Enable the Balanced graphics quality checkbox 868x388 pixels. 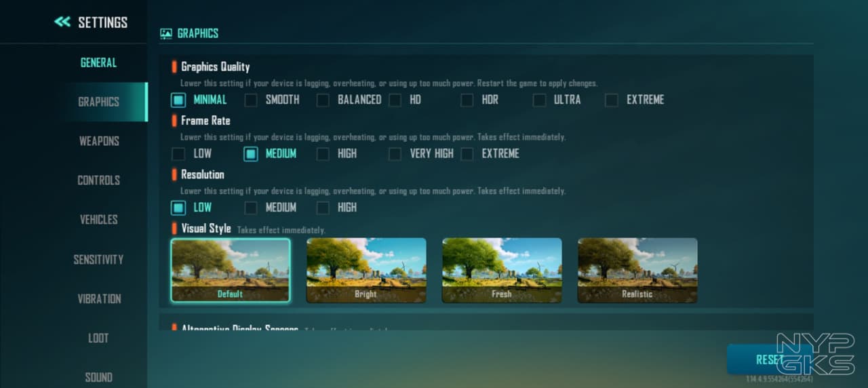[x=323, y=100]
